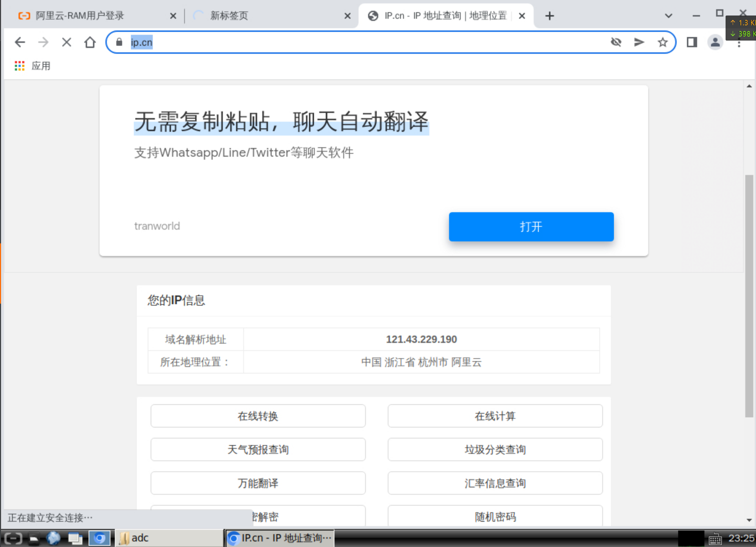
Task: Open the side panel icon
Action: (x=691, y=42)
